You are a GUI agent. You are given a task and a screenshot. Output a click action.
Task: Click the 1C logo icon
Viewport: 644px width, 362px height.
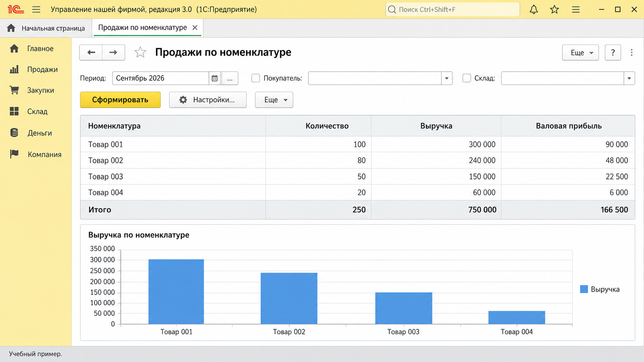tap(16, 9)
